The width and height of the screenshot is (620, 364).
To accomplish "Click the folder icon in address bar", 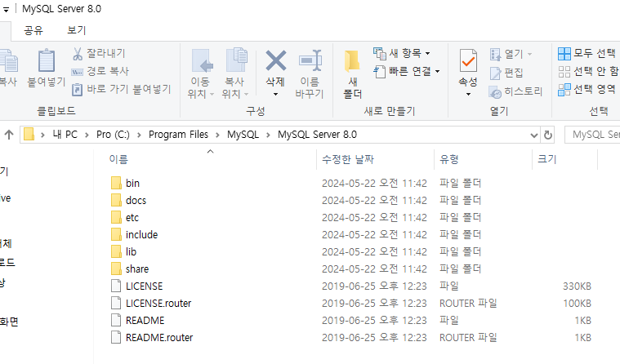I will pyautogui.click(x=29, y=135).
